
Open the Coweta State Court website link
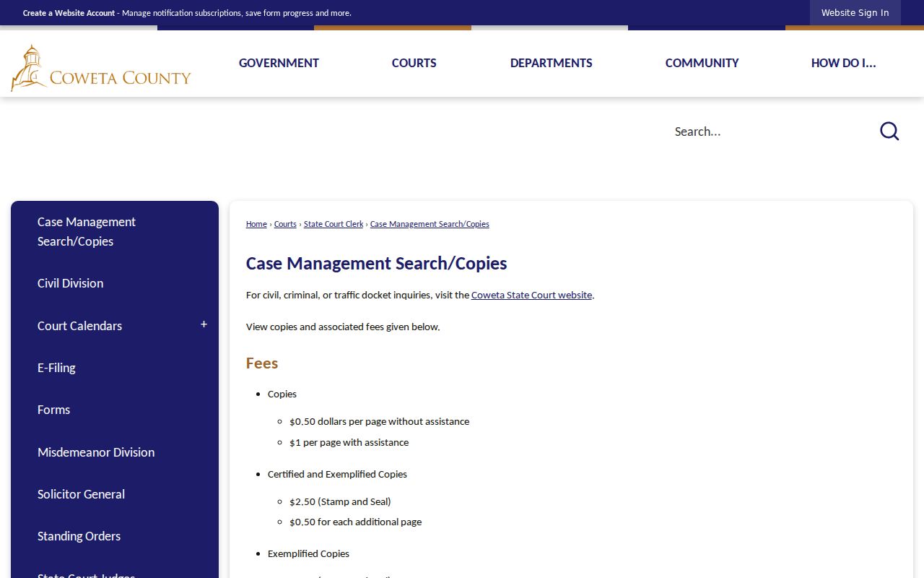(x=531, y=295)
